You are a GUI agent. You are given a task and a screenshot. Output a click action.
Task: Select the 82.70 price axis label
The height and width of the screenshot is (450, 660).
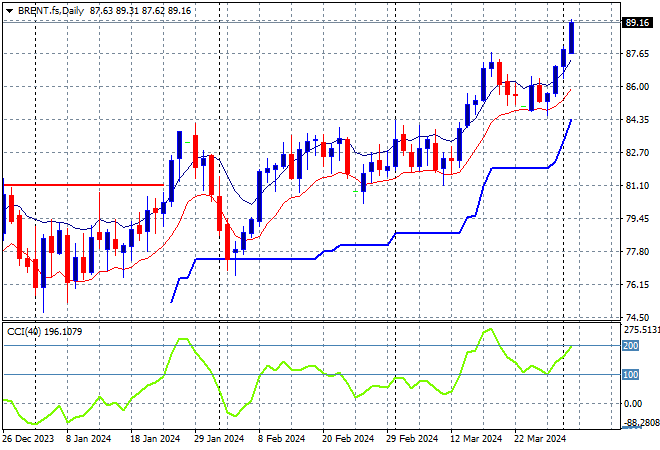click(637, 152)
